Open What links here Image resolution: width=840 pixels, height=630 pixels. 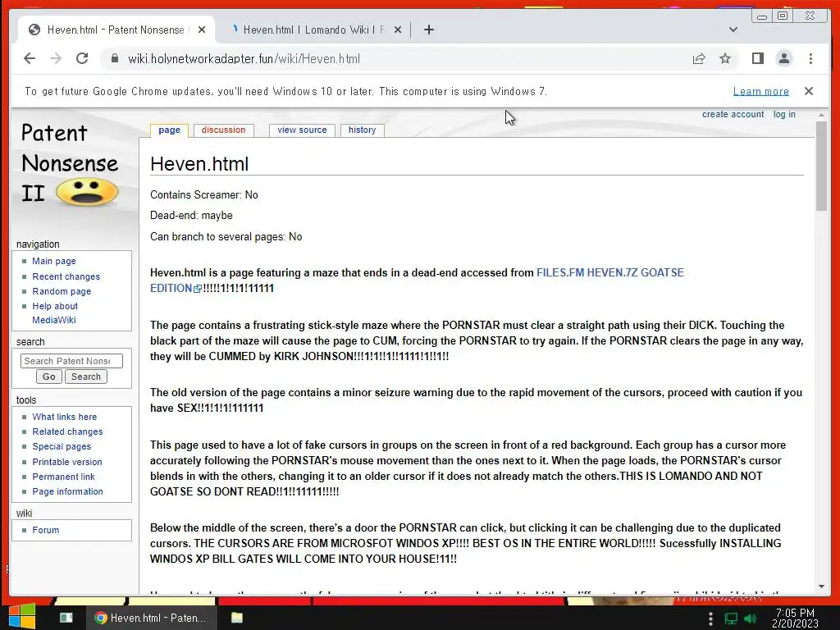[x=64, y=417]
